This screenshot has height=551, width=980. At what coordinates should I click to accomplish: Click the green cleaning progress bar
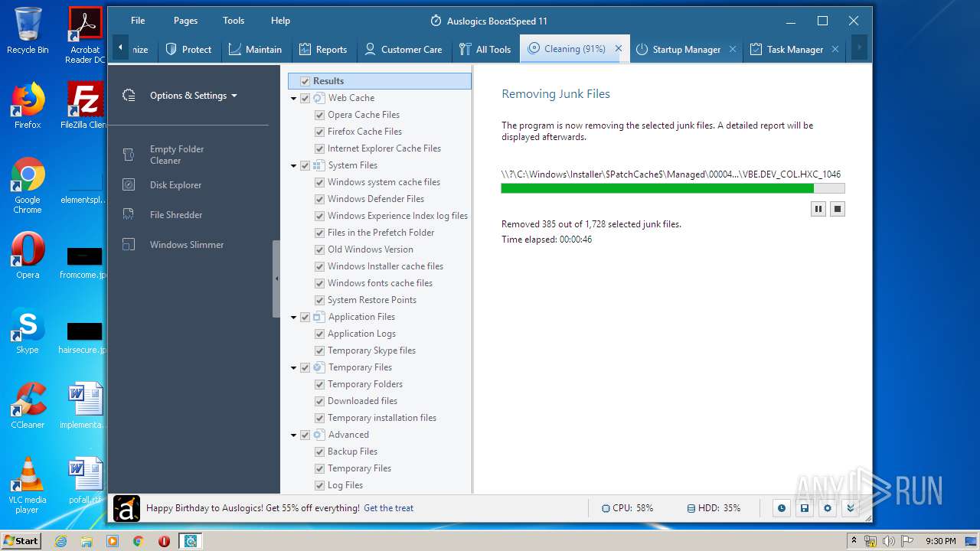click(672, 188)
